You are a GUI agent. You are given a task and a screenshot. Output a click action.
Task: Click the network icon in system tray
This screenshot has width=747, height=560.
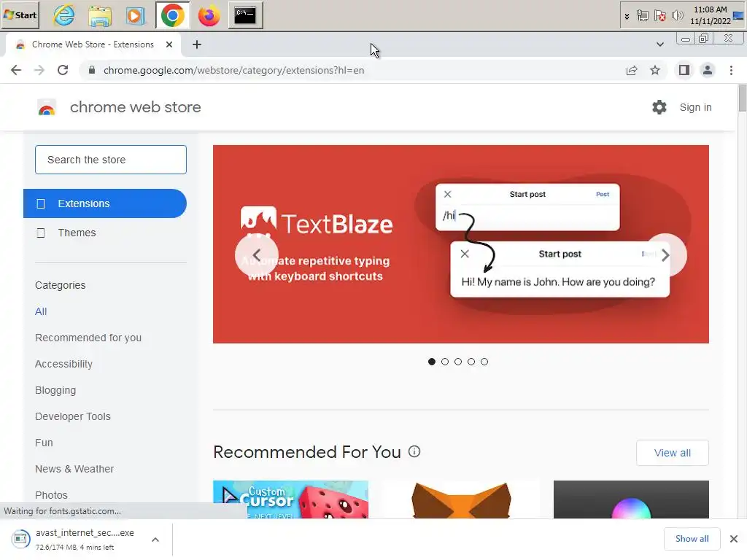pos(642,16)
